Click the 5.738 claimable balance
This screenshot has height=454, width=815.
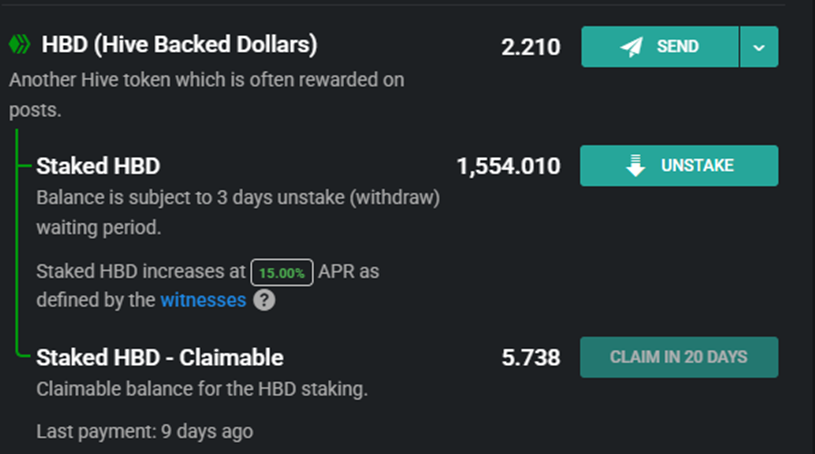pyautogui.click(x=530, y=357)
